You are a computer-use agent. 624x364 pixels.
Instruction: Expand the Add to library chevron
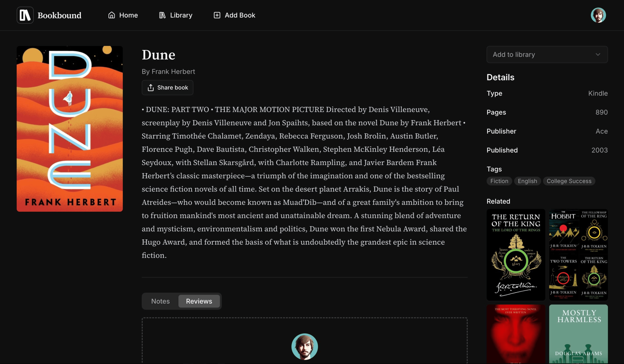pos(598,54)
